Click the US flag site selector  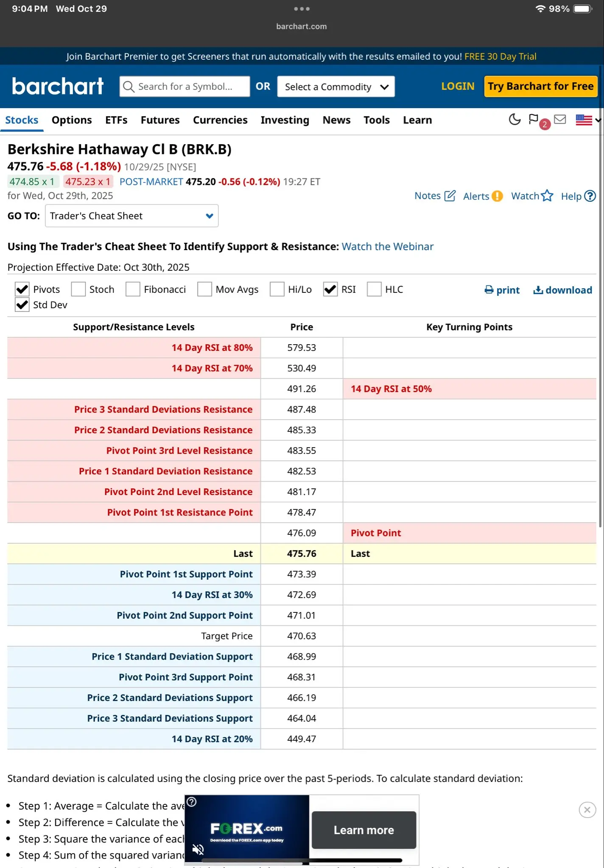[x=588, y=120]
